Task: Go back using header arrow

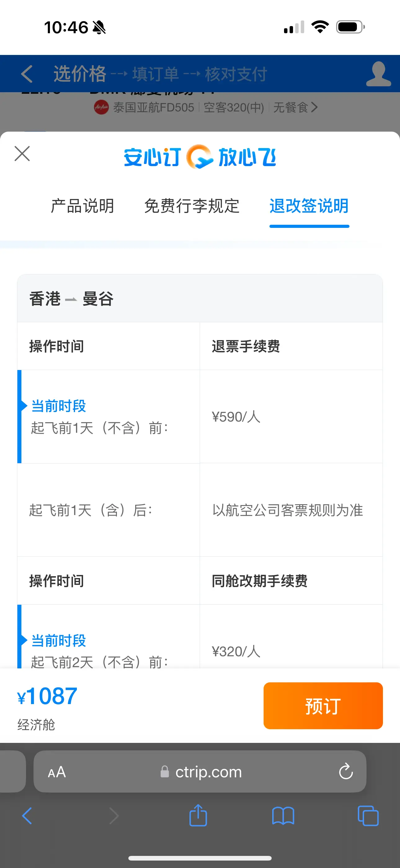Action: pyautogui.click(x=27, y=74)
